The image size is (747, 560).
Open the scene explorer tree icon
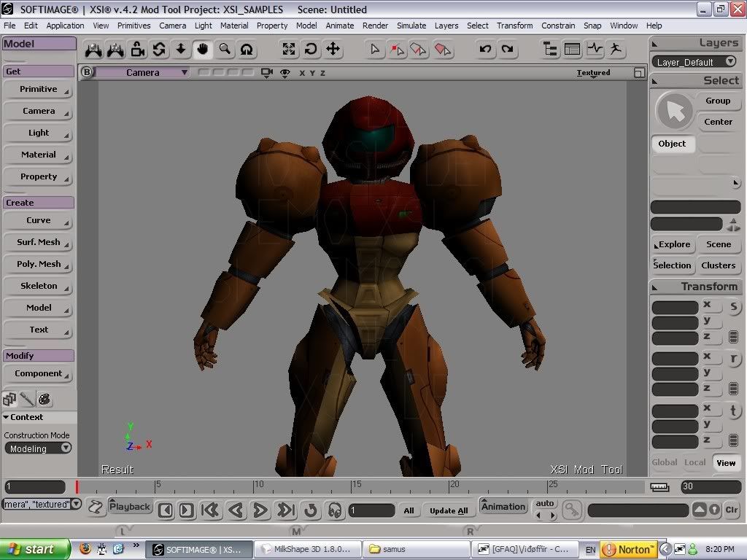click(x=550, y=49)
